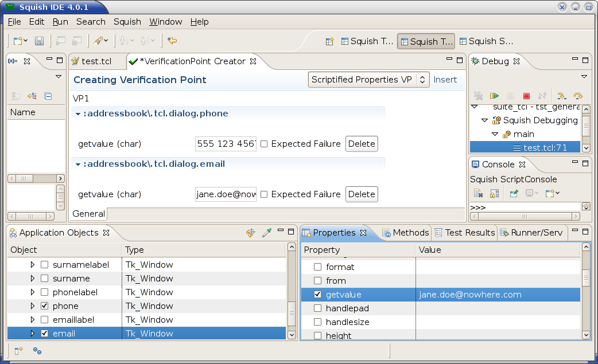Enable Expected Failure for phone getvalue
The image size is (598, 364).
[x=264, y=144]
